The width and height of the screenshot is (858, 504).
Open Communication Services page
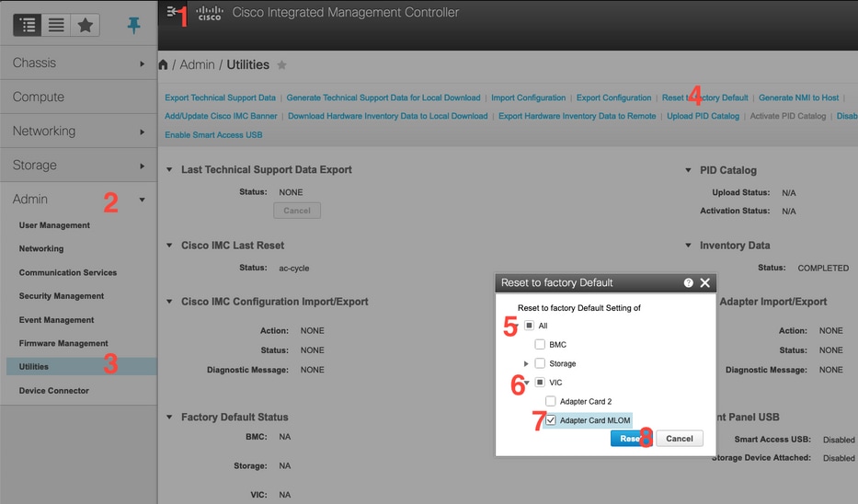[68, 272]
